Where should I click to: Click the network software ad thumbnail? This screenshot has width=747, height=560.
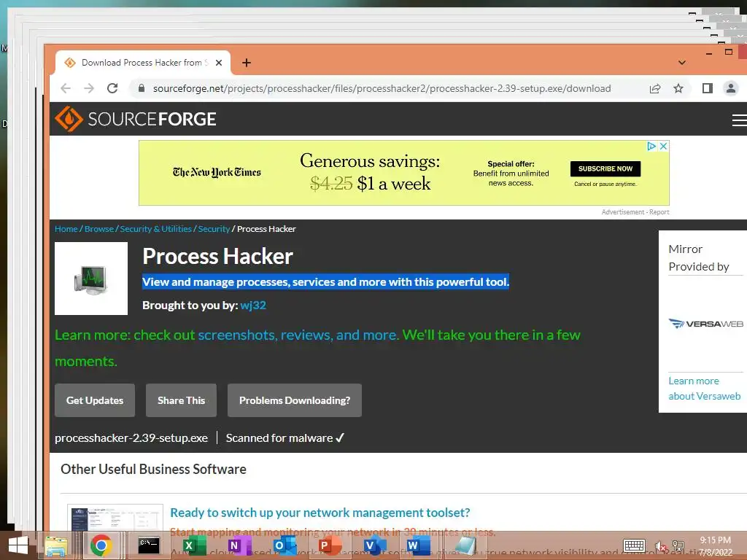click(115, 518)
